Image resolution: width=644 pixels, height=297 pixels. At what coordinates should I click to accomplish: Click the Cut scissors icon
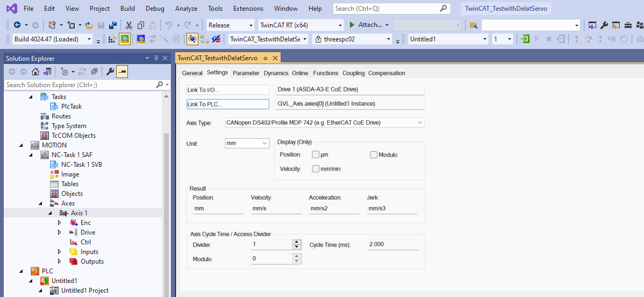pyautogui.click(x=129, y=25)
